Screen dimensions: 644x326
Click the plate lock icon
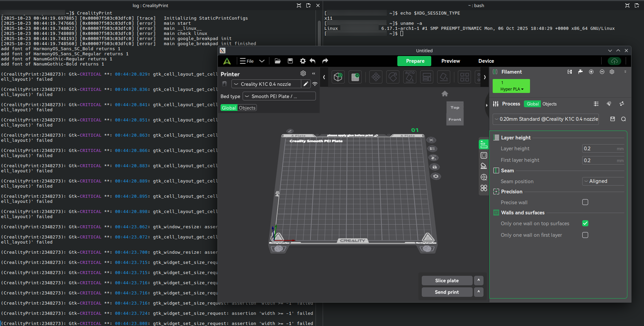pyautogui.click(x=434, y=167)
